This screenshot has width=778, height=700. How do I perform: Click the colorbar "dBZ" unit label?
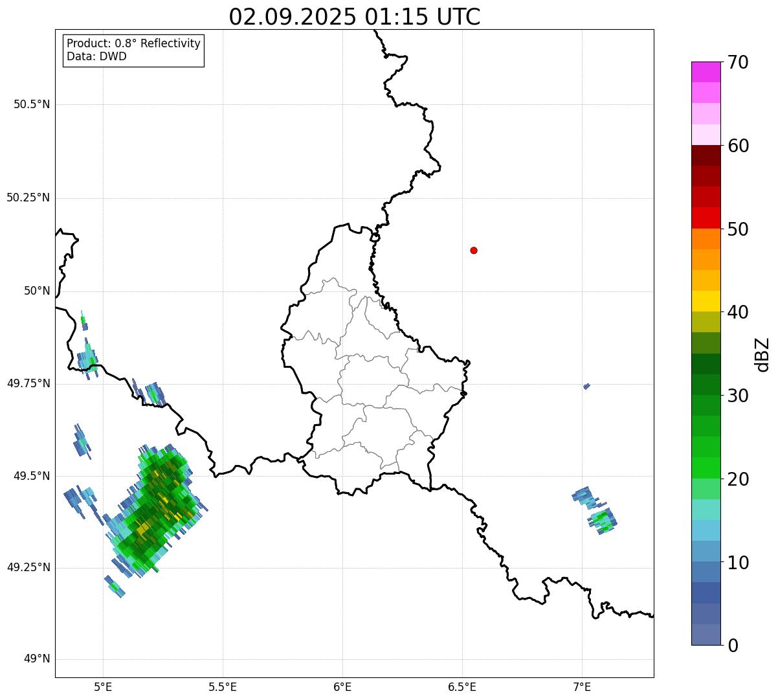[x=763, y=354]
